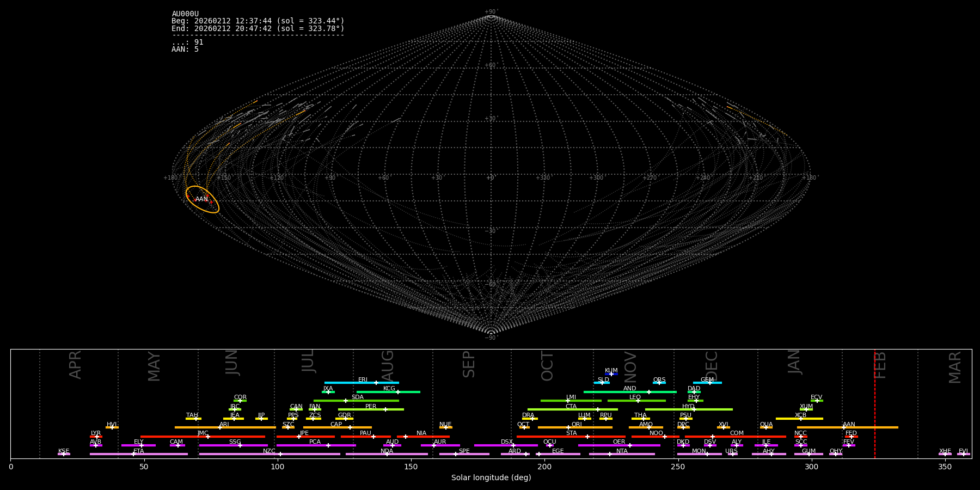Screen dimensions: 980x490
Task: Click the PER shower label
Action: pos(371,407)
